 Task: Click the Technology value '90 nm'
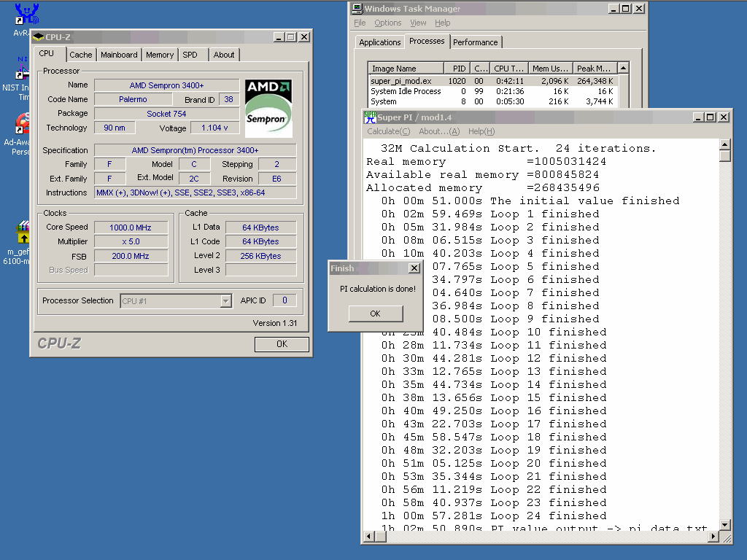(115, 128)
